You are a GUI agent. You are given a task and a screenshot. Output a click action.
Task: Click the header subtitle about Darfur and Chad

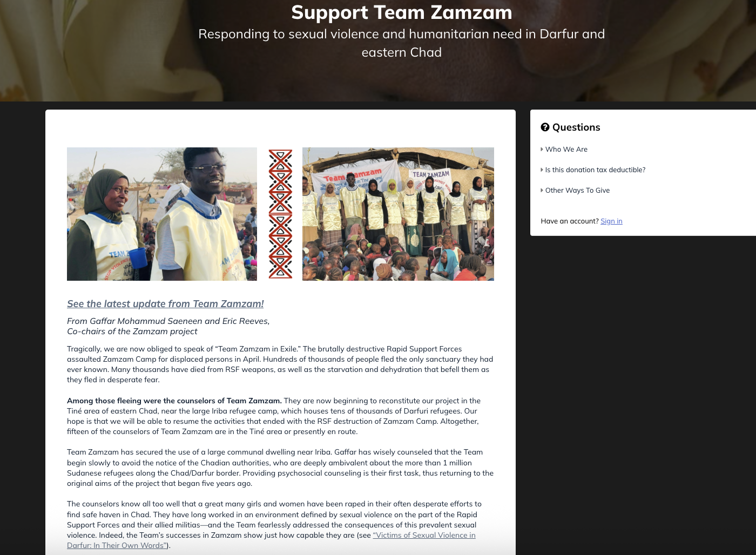[x=402, y=43]
